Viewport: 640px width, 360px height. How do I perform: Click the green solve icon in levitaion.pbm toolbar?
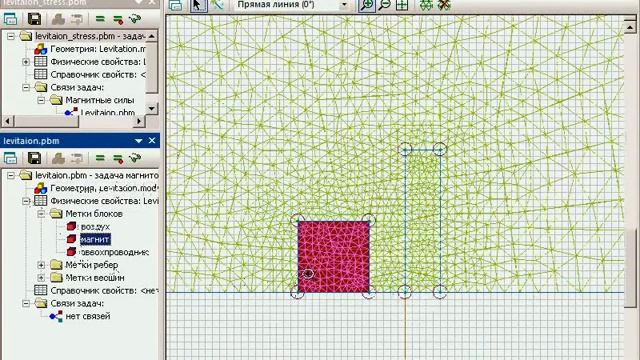[100, 158]
